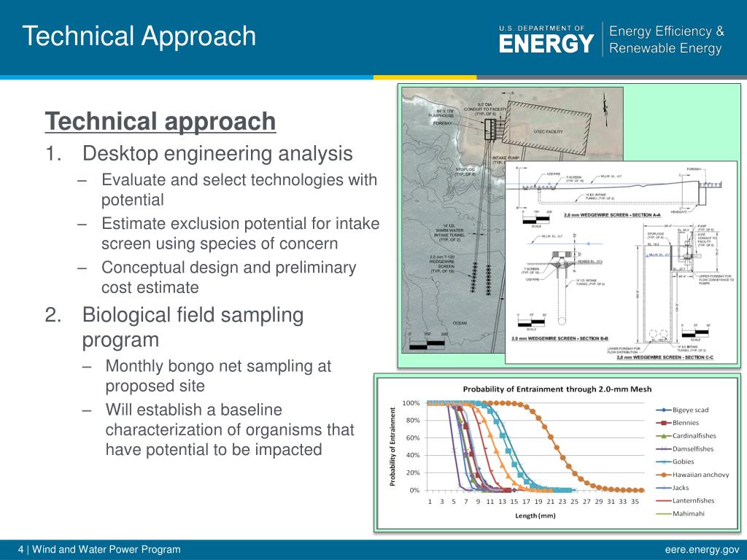The image size is (747, 560).
Task: Click 'Cardinalfishes' legend entry
Action: 686,436
